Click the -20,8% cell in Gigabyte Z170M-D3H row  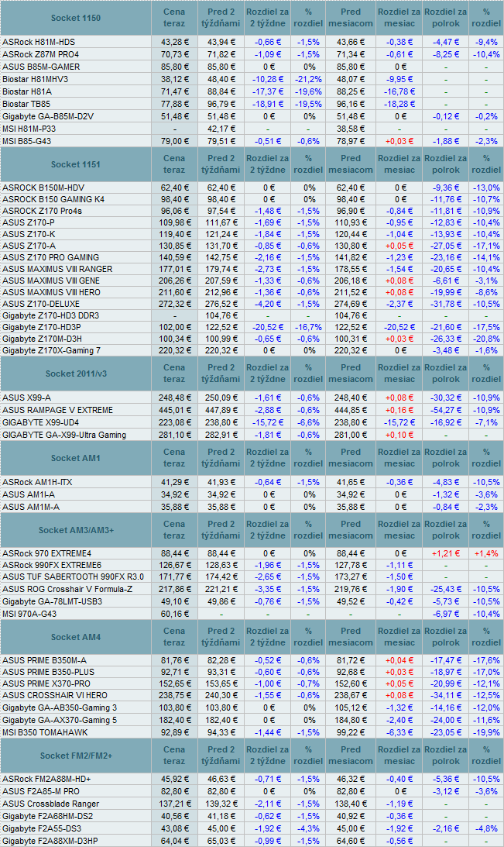point(486,339)
